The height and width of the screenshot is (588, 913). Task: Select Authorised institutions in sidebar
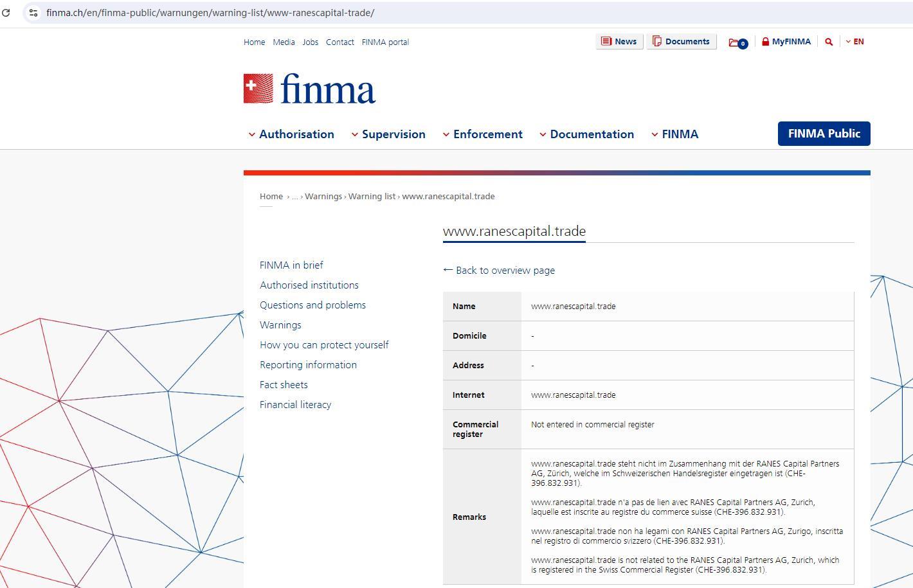click(309, 285)
